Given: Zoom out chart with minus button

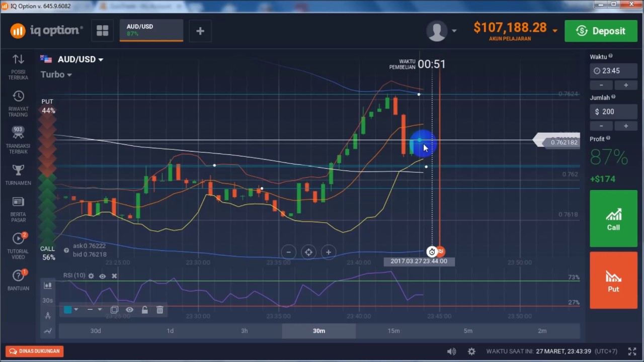Looking at the screenshot, I should coord(289,252).
